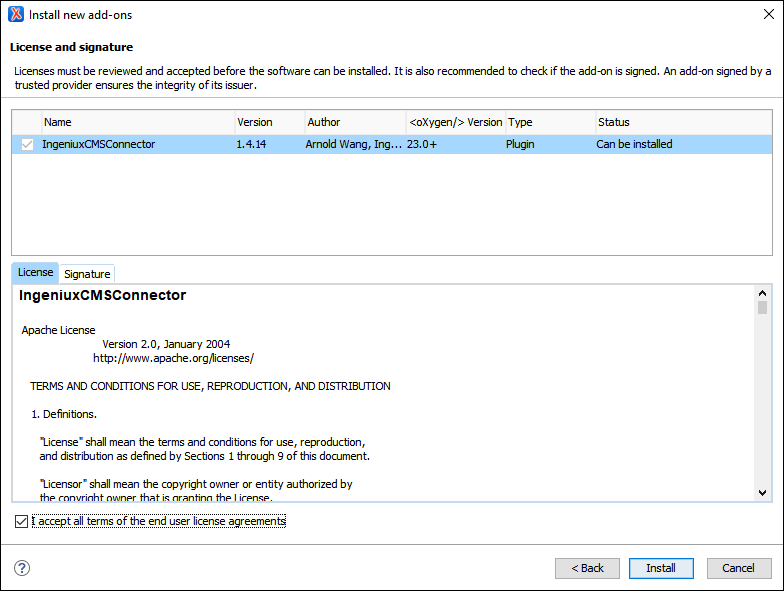Select the License tab
This screenshot has width=784, height=591.
pyautogui.click(x=35, y=272)
